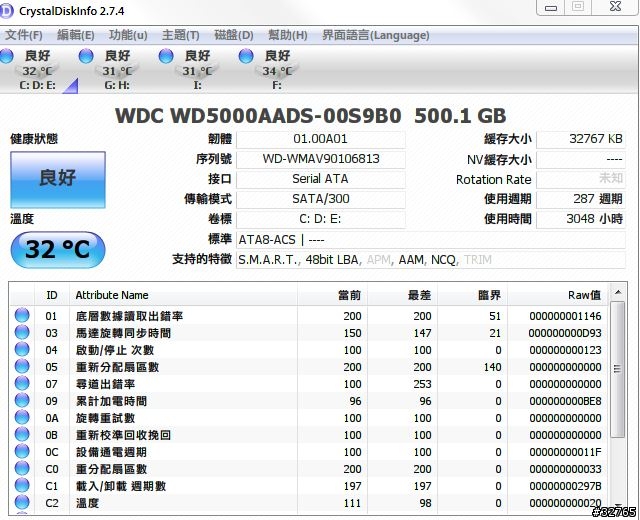The image size is (640, 520).
Task: Click the attribute list scrollbar thumb
Action: (x=618, y=369)
